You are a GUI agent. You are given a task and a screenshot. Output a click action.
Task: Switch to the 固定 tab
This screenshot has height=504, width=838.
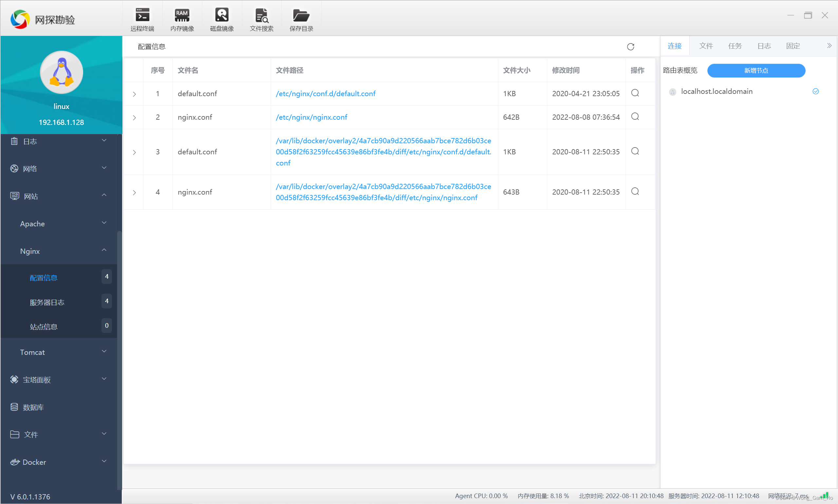point(793,46)
